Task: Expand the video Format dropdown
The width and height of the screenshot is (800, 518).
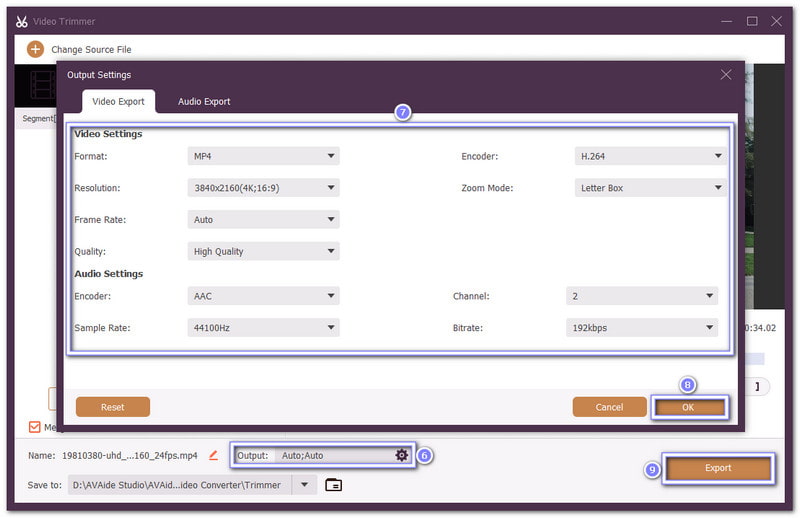Action: click(x=264, y=156)
